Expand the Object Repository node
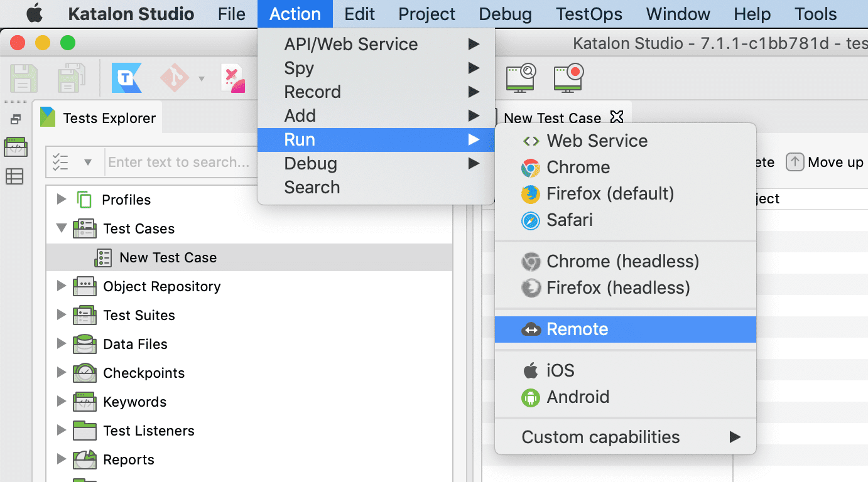 61,286
